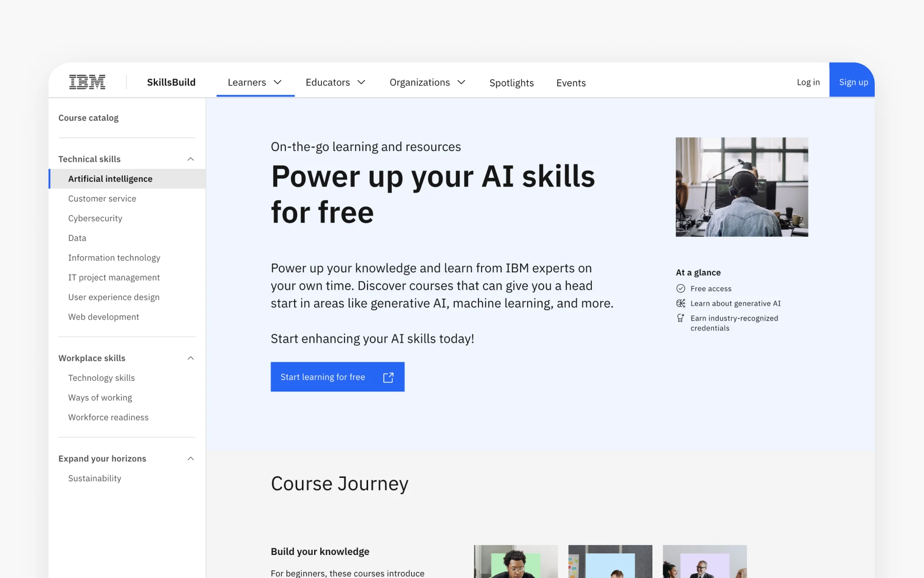Click On-the-go learning and resources text

(365, 147)
